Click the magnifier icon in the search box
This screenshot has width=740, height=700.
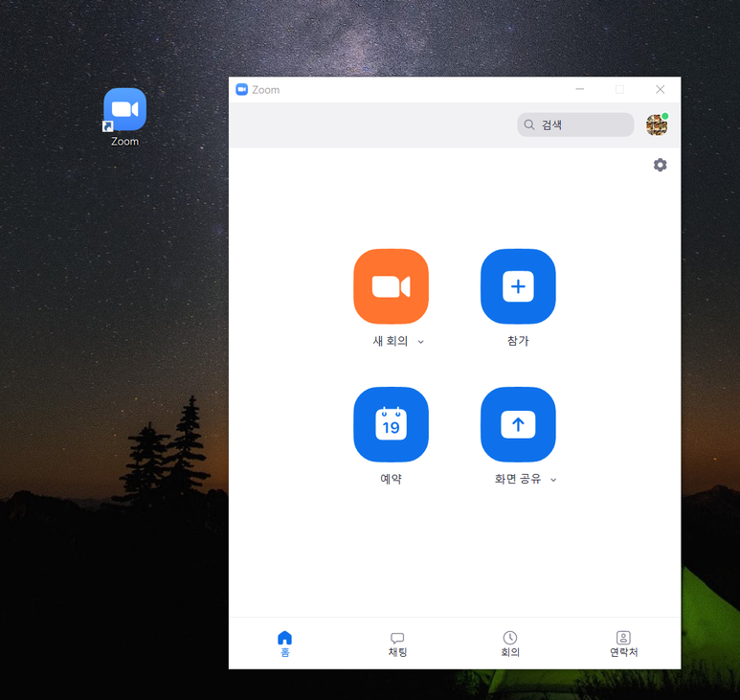tap(529, 124)
